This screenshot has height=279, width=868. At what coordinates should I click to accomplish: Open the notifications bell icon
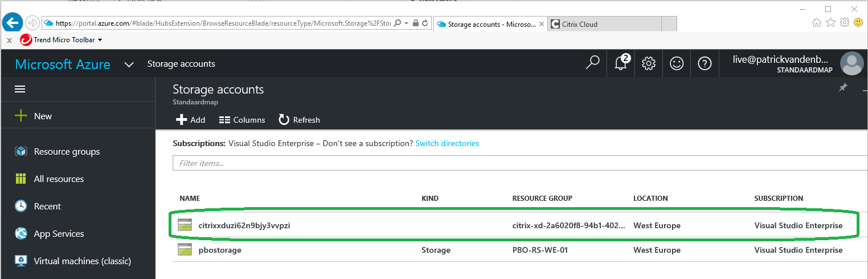621,63
